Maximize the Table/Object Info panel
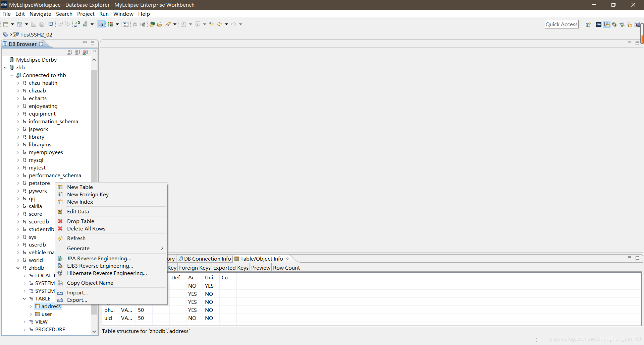 pyautogui.click(x=637, y=258)
